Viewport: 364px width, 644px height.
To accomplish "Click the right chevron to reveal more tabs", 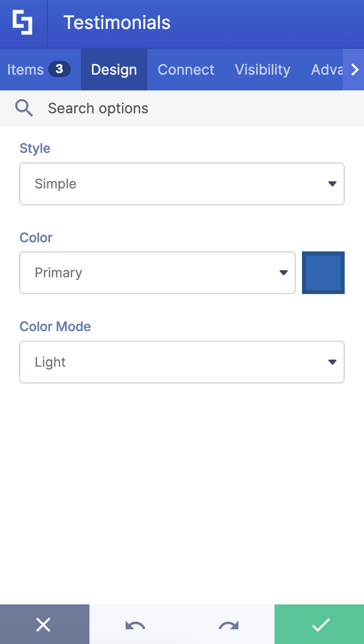I will [x=354, y=69].
